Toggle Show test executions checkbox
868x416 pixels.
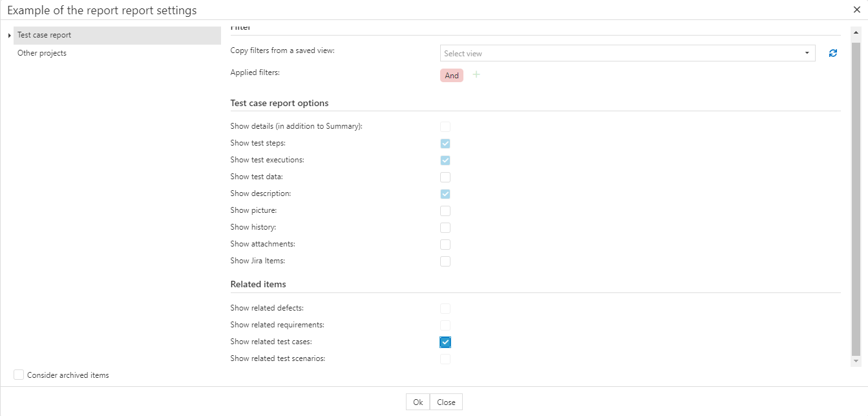click(x=445, y=160)
